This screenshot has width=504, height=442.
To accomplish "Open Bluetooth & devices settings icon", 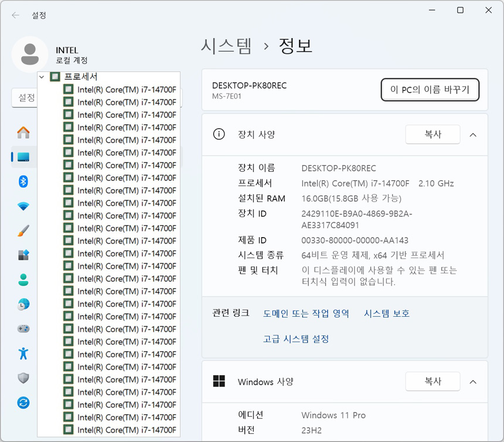I will 23,181.
